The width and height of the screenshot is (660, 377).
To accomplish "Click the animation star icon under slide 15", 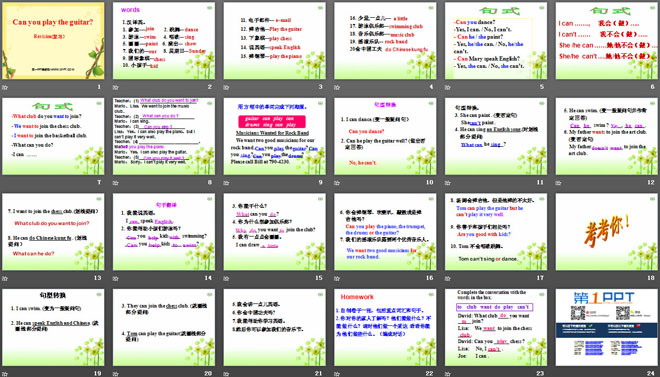I will pyautogui.click(x=226, y=279).
